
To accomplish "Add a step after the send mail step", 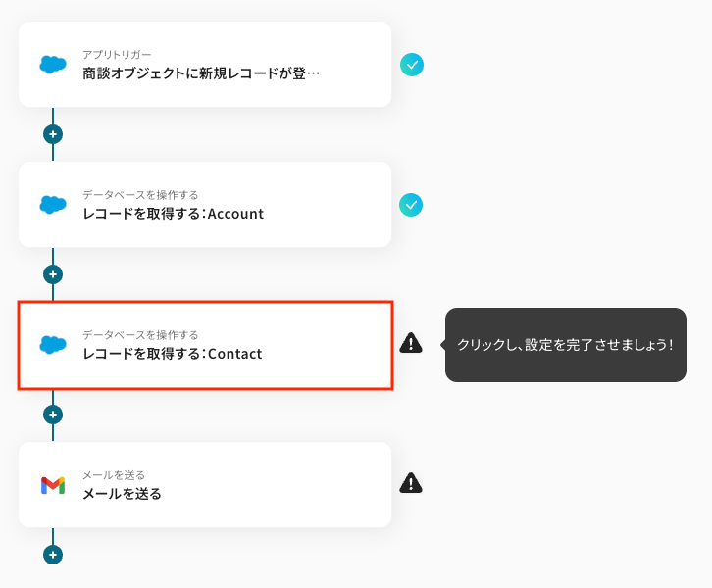I will pyautogui.click(x=53, y=555).
